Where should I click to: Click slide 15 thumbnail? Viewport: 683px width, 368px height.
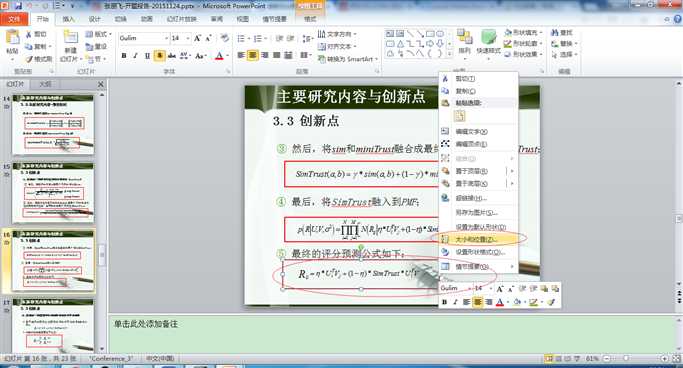coord(53,192)
